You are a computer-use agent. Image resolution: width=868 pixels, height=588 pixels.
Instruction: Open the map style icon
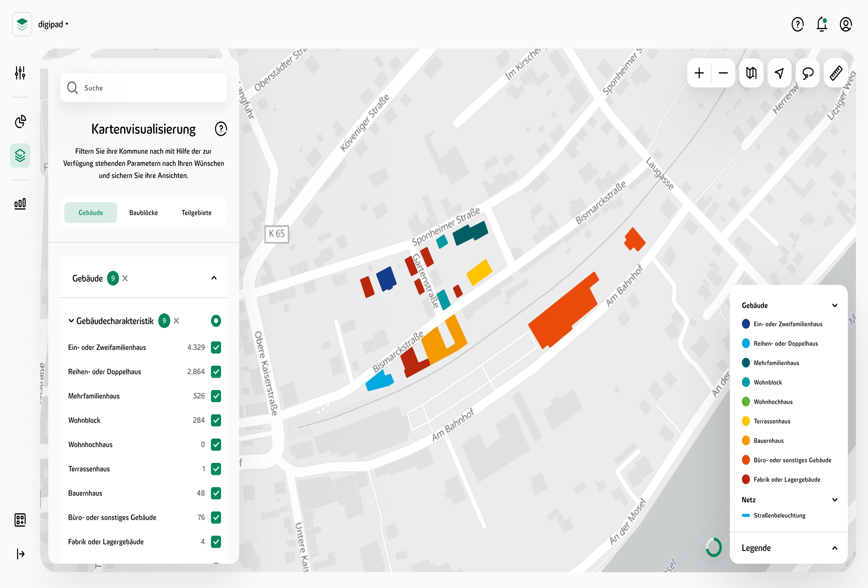(x=751, y=73)
